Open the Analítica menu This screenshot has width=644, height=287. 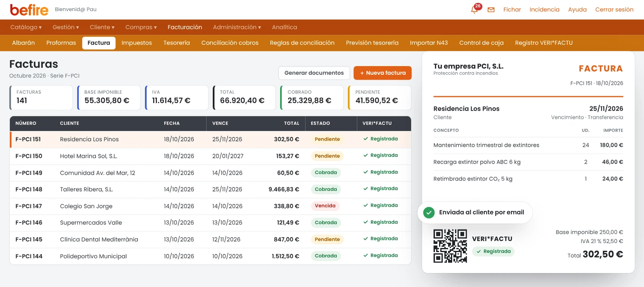pos(284,27)
